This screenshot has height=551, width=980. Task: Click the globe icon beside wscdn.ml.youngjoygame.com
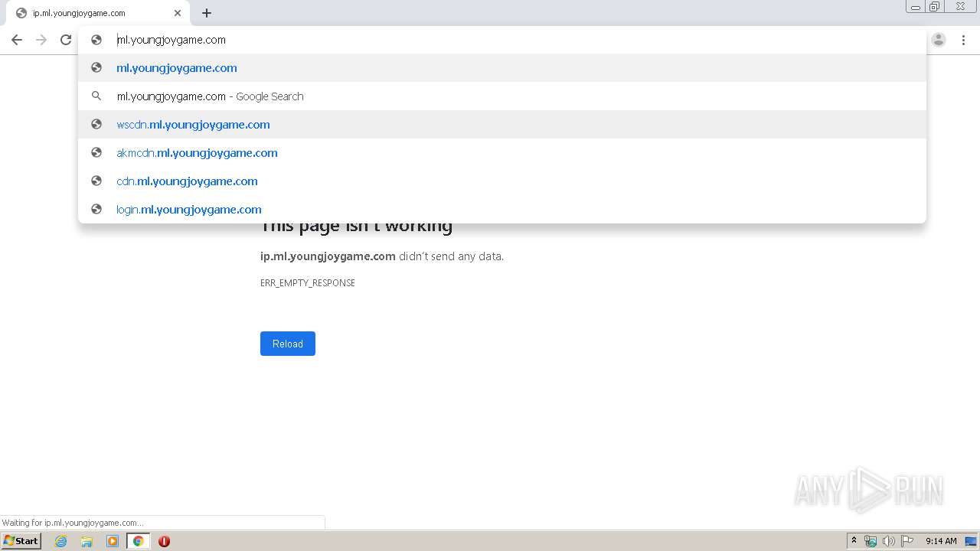[96, 125]
